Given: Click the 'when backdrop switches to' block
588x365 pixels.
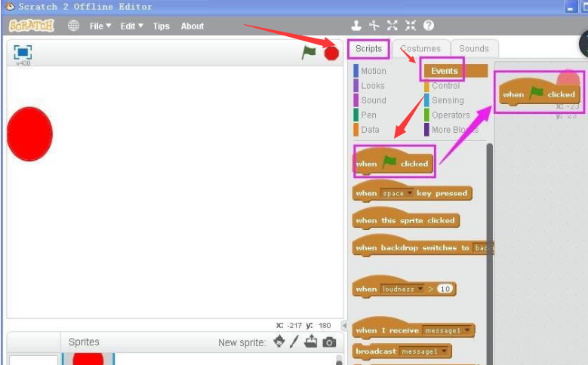Looking at the screenshot, I should 423,247.
